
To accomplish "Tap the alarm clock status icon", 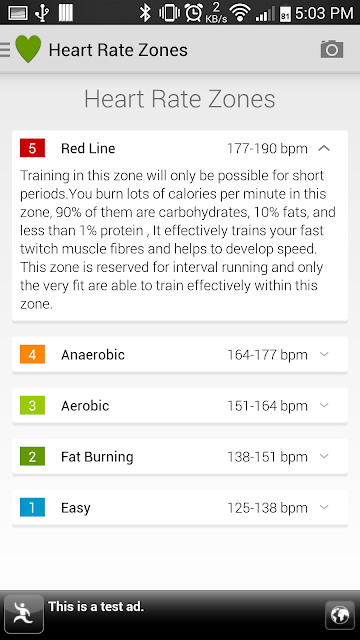I will click(x=193, y=13).
